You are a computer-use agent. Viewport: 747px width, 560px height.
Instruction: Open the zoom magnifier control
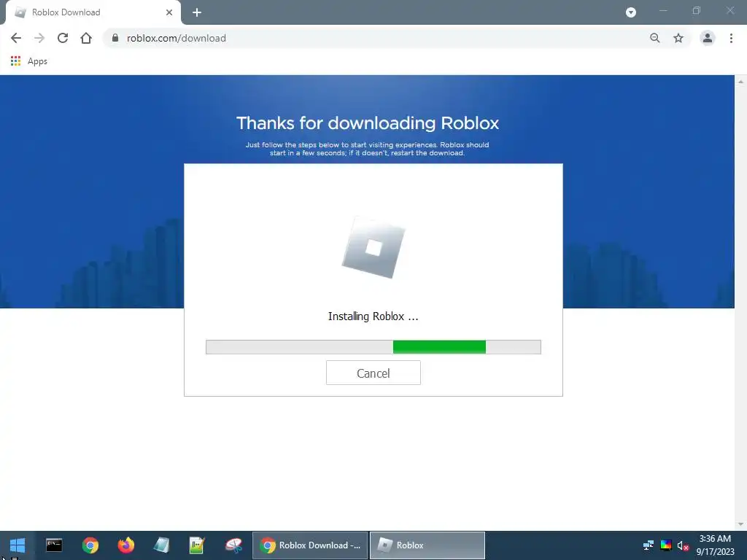tap(655, 38)
